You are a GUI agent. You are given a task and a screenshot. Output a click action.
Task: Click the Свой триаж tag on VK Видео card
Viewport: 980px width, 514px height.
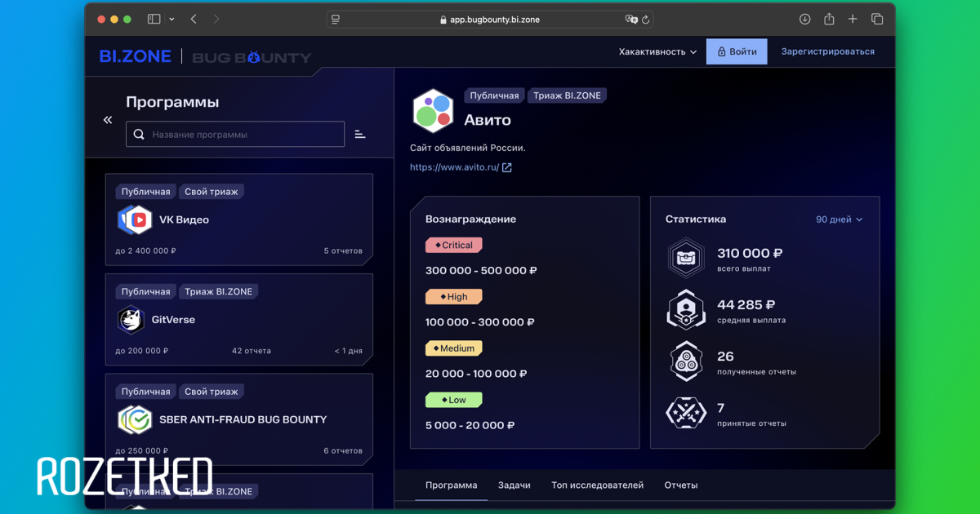[212, 192]
